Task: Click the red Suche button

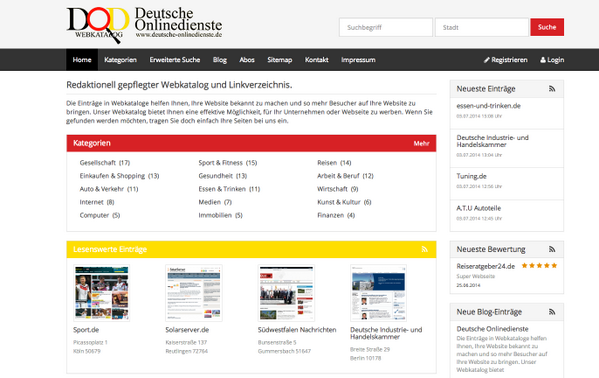Action: click(547, 27)
